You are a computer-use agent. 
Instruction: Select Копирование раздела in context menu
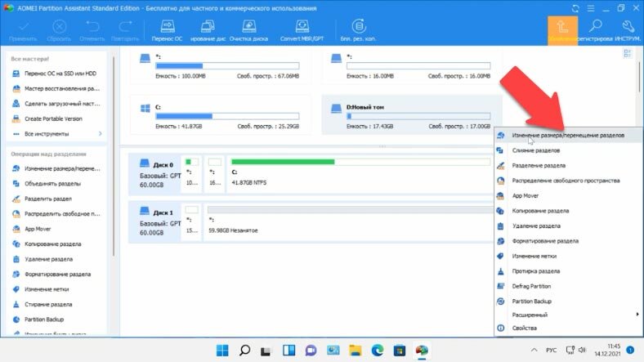click(x=569, y=211)
